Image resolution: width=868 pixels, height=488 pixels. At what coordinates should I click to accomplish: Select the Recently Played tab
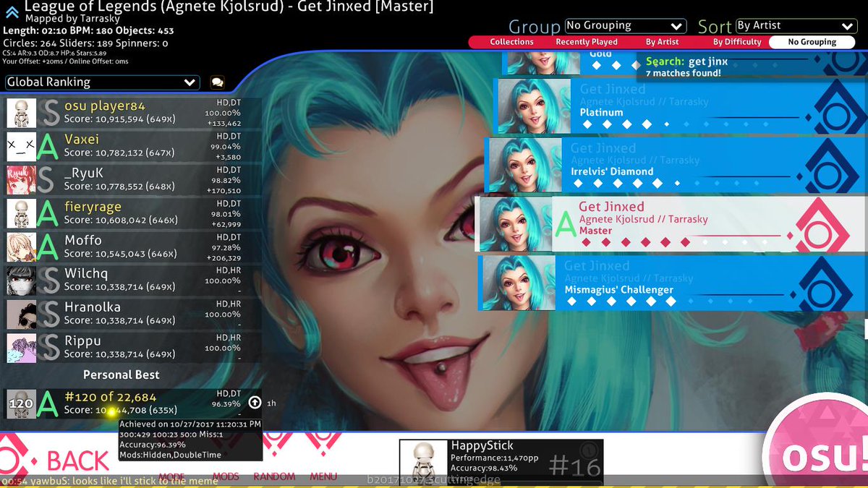[x=587, y=42]
